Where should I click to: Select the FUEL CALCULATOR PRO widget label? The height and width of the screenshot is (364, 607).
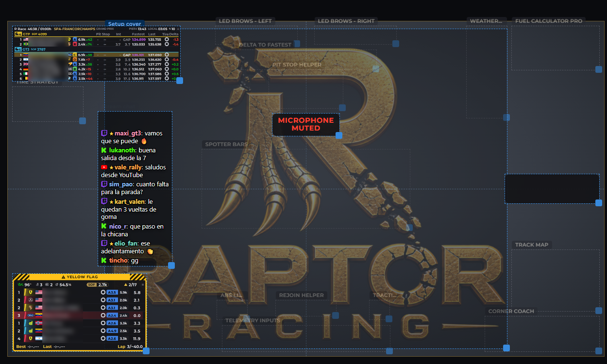pos(549,21)
